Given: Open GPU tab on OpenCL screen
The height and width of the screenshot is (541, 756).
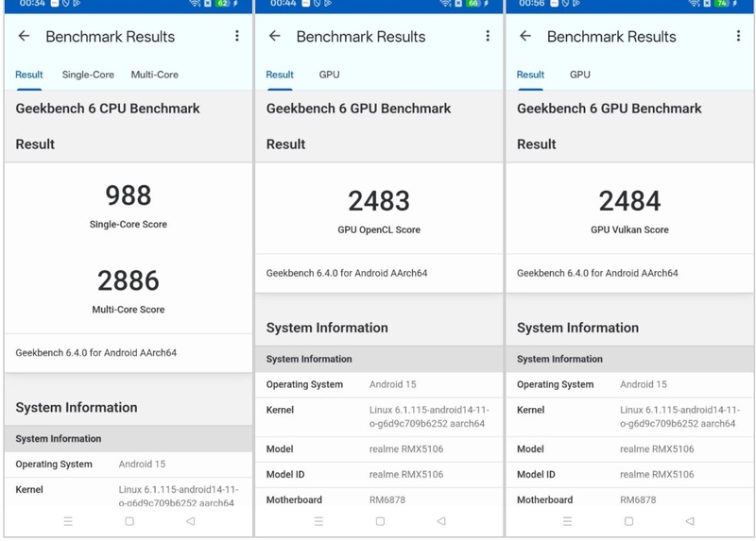Looking at the screenshot, I should point(329,75).
